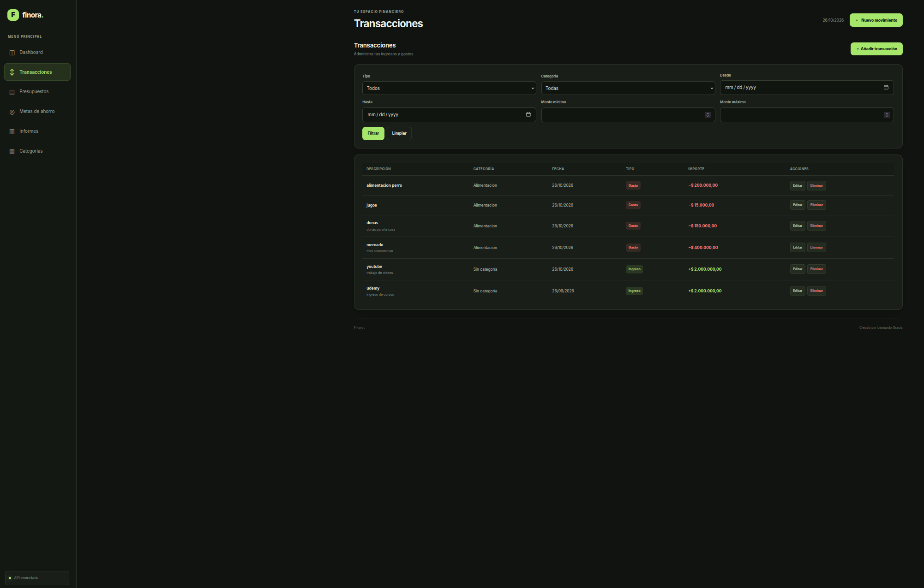Image resolution: width=924 pixels, height=588 pixels.
Task: Delete the youtube transaction
Action: click(816, 269)
